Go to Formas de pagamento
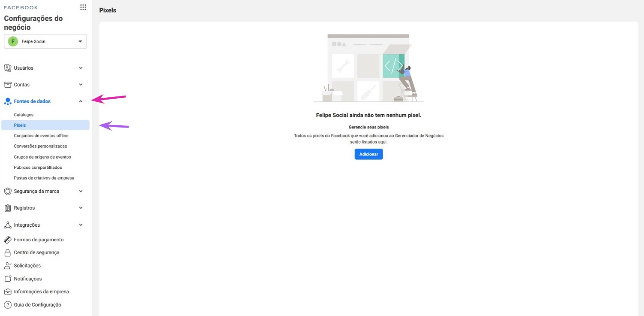 39,240
